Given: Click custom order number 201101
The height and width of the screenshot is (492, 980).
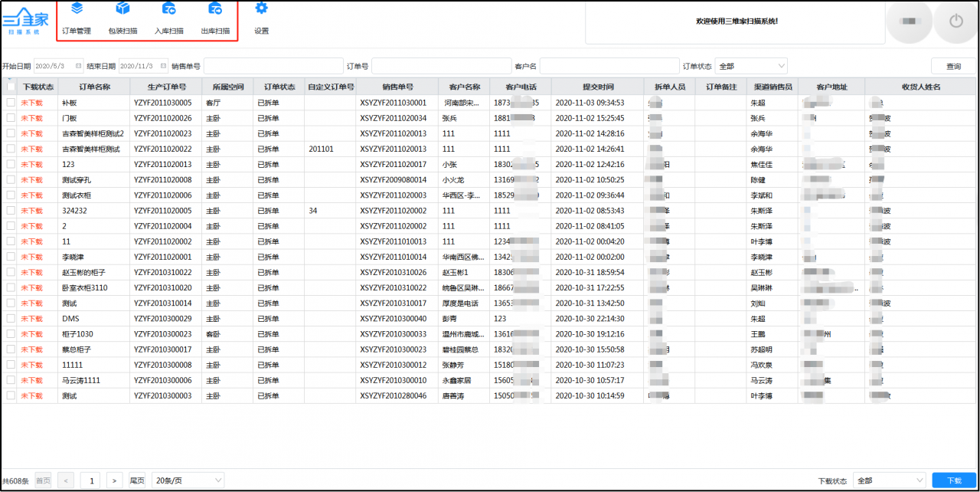Looking at the screenshot, I should tap(321, 149).
